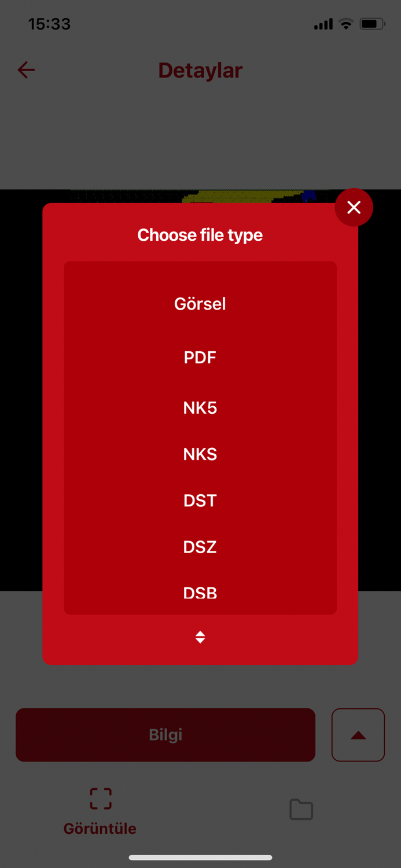The height and width of the screenshot is (868, 401).
Task: Choose PDF from the file types
Action: [200, 357]
